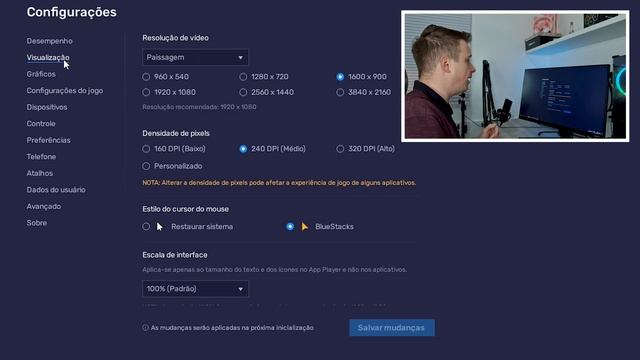
Task: Click the webcam video overlay thumbnail
Action: [x=515, y=76]
